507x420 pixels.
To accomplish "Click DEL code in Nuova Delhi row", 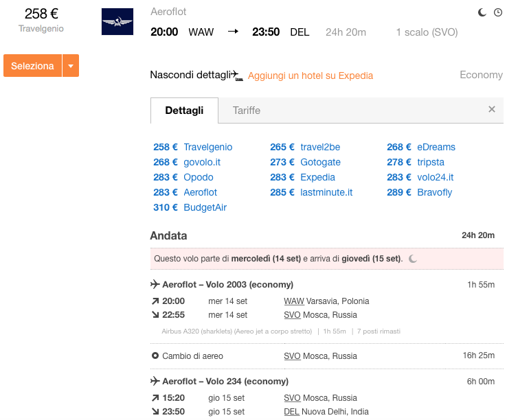I will click(291, 412).
